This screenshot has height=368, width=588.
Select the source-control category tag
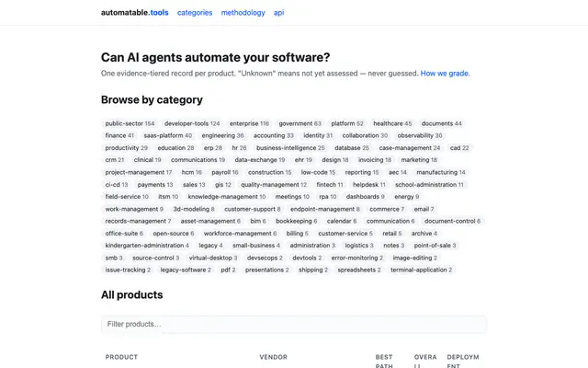click(155, 258)
